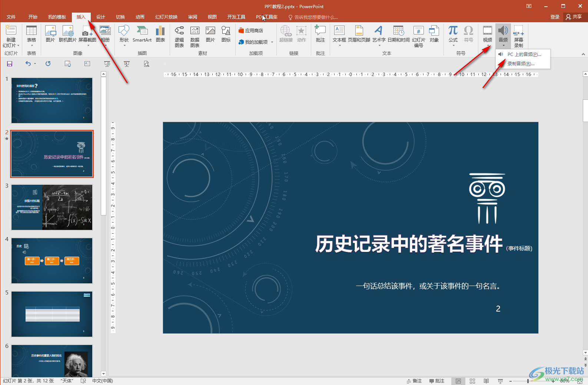Click the Slide Number (幻灯片编号) icon

[419, 36]
